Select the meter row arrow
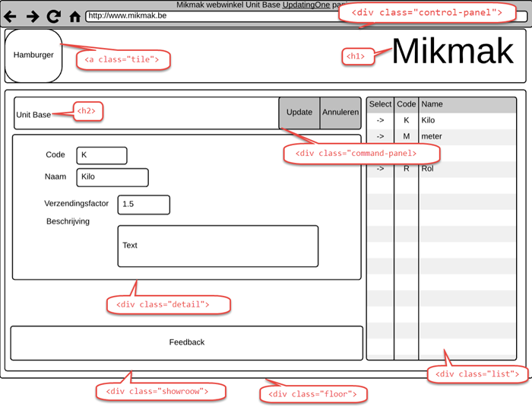 pos(380,136)
